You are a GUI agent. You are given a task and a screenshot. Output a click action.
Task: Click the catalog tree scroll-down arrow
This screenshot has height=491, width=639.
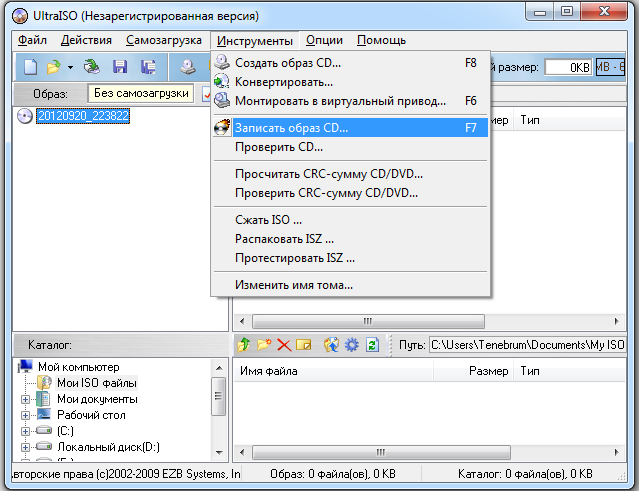(219, 453)
